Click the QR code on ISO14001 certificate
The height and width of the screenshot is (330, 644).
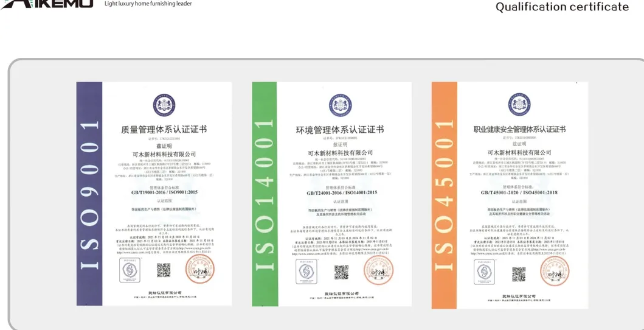(341, 272)
